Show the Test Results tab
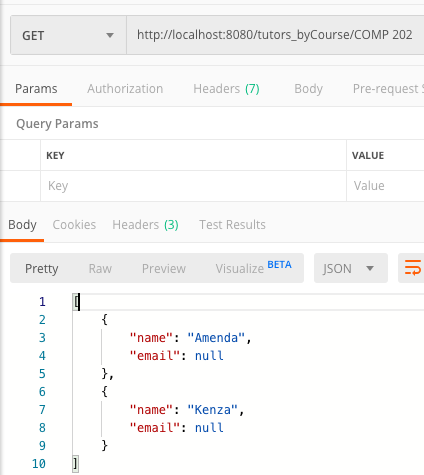 tap(232, 225)
